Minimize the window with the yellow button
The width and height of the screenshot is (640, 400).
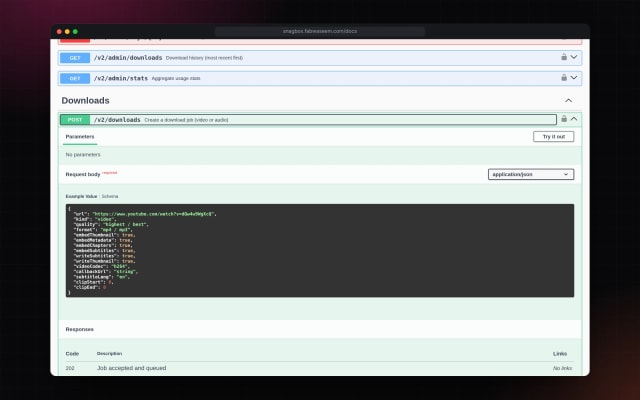coord(67,31)
